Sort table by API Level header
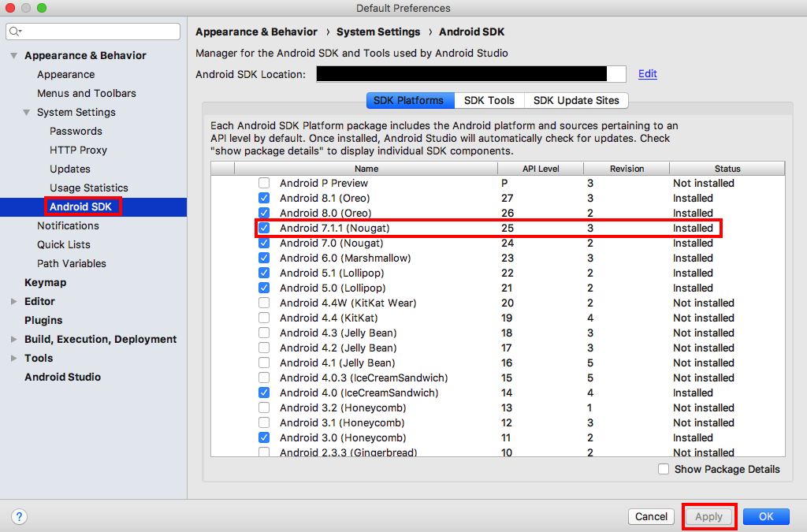Viewport: 807px width, 532px height. (541, 169)
